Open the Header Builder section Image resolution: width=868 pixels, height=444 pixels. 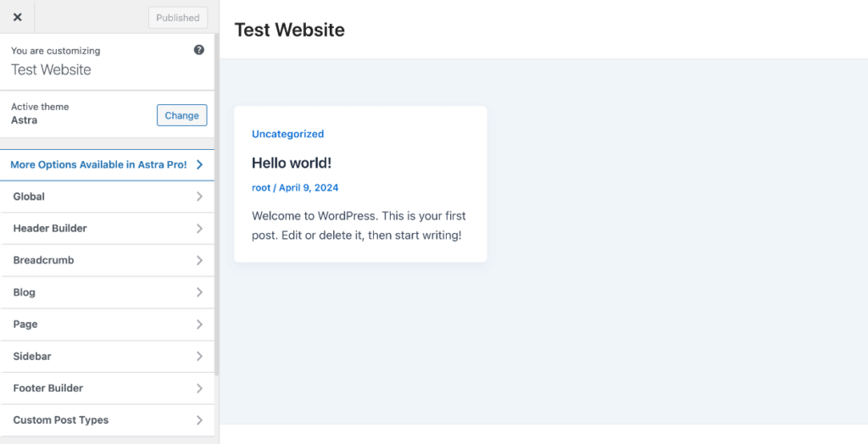(x=107, y=228)
